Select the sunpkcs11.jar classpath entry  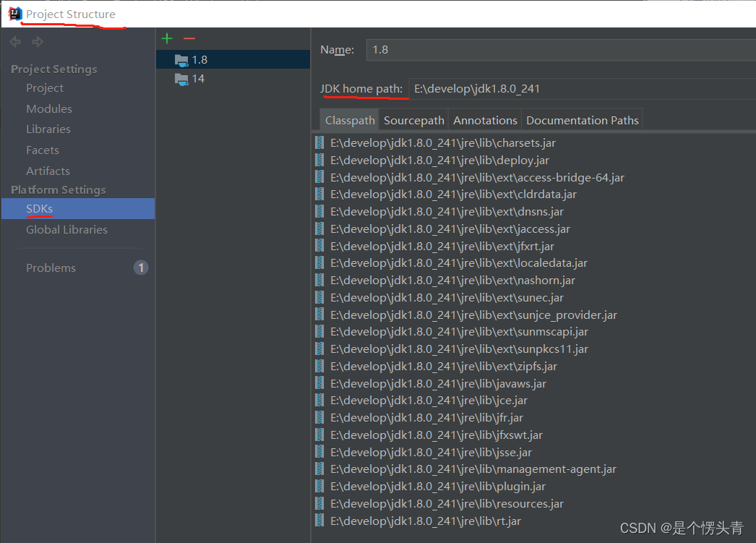(459, 349)
